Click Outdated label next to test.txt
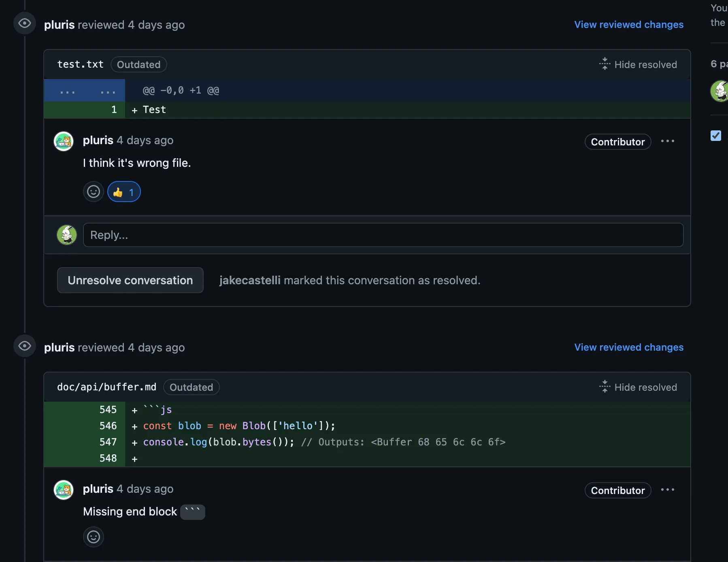Image resolution: width=728 pixels, height=562 pixels. pos(139,64)
